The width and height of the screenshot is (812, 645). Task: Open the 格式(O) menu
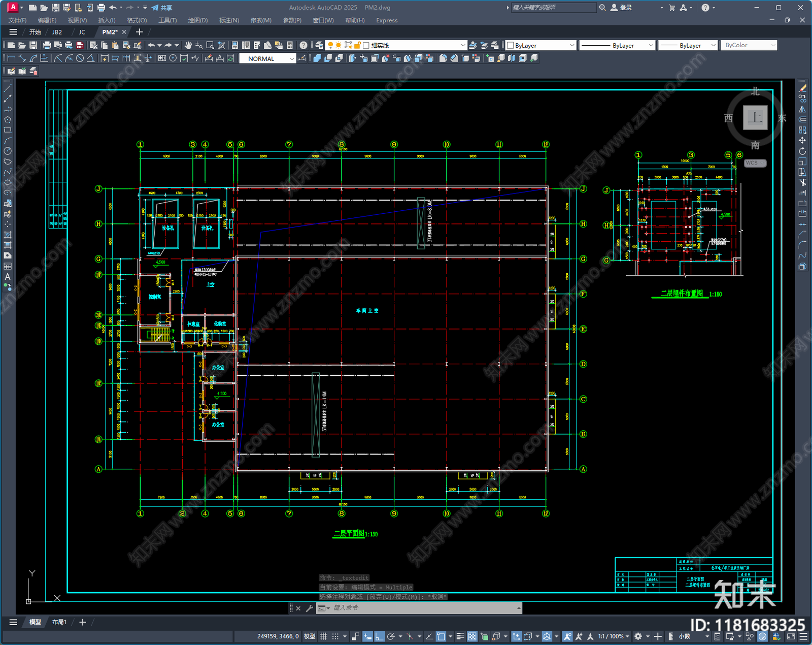137,20
